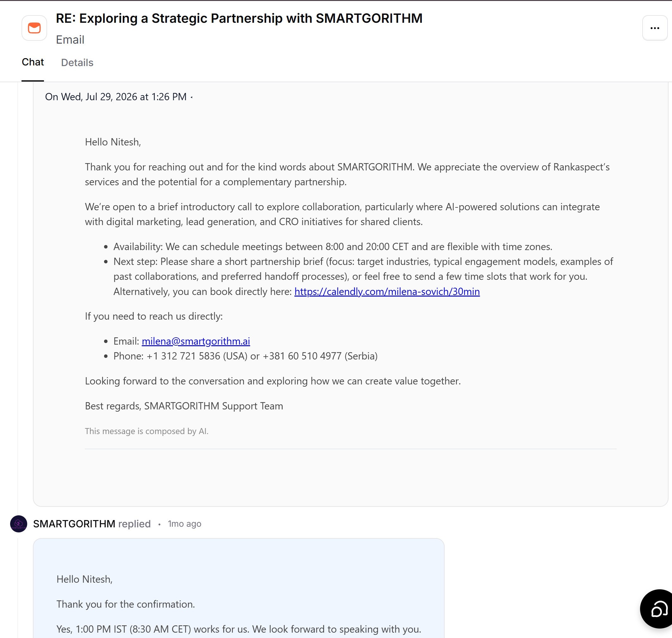672x638 pixels.
Task: Click the SMARTGORITHM round avatar
Action: (x=19, y=524)
